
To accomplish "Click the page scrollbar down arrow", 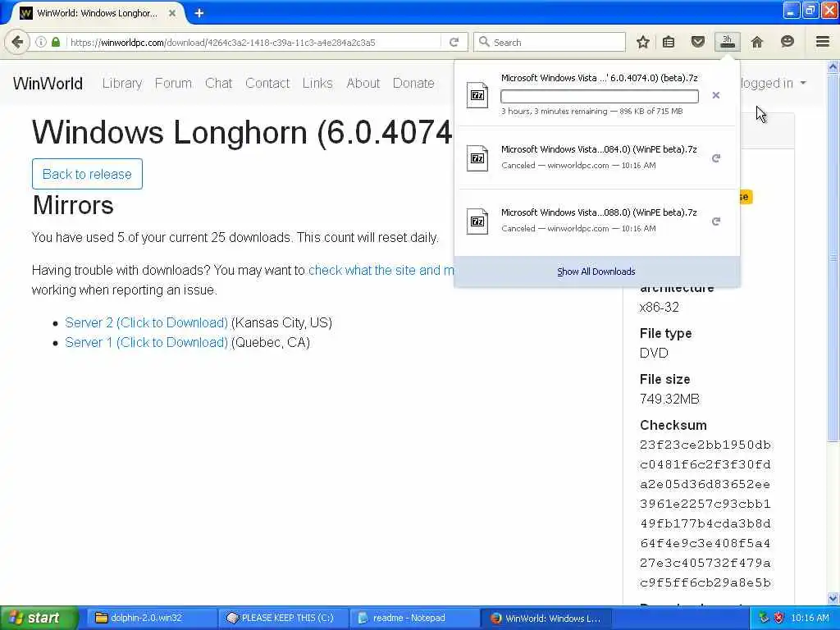I will (x=833, y=598).
